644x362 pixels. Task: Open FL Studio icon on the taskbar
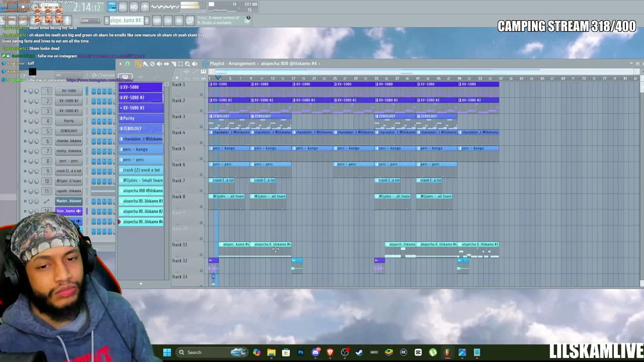[447, 352]
